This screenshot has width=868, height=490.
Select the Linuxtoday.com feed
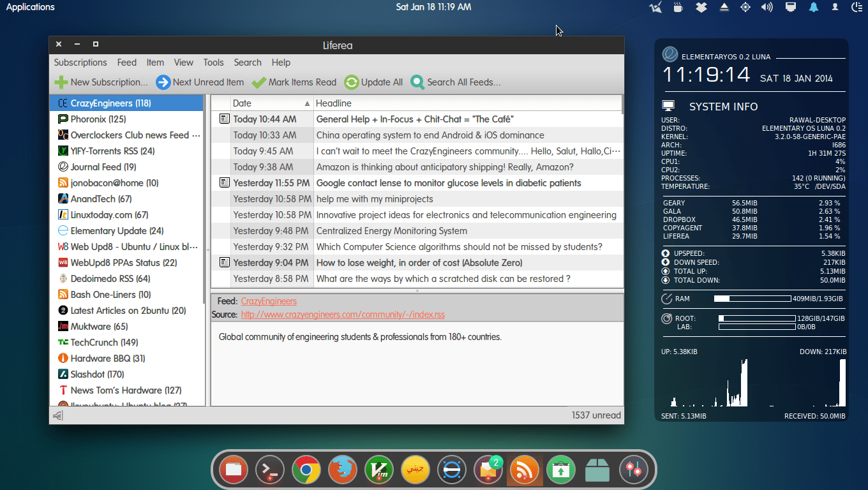126,215
